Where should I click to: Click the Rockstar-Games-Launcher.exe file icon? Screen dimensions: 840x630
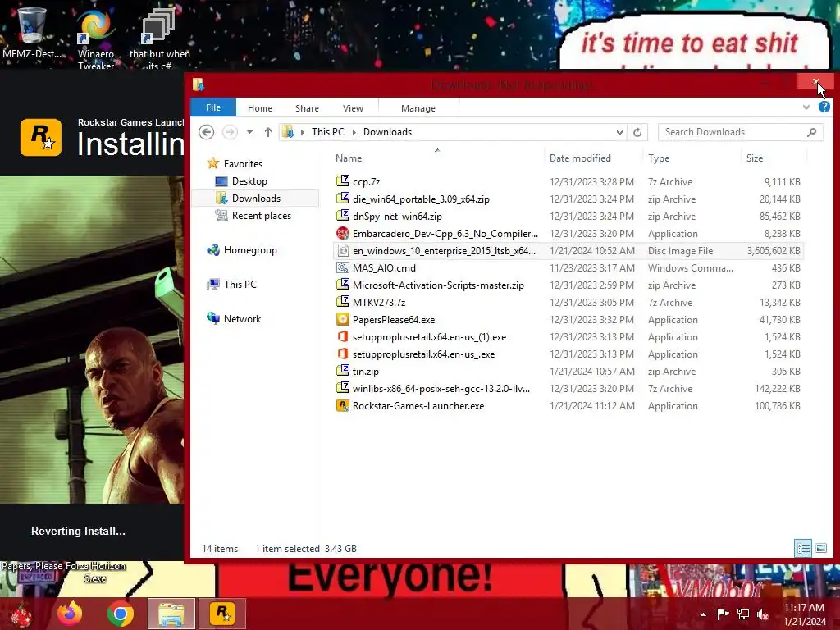(x=343, y=405)
